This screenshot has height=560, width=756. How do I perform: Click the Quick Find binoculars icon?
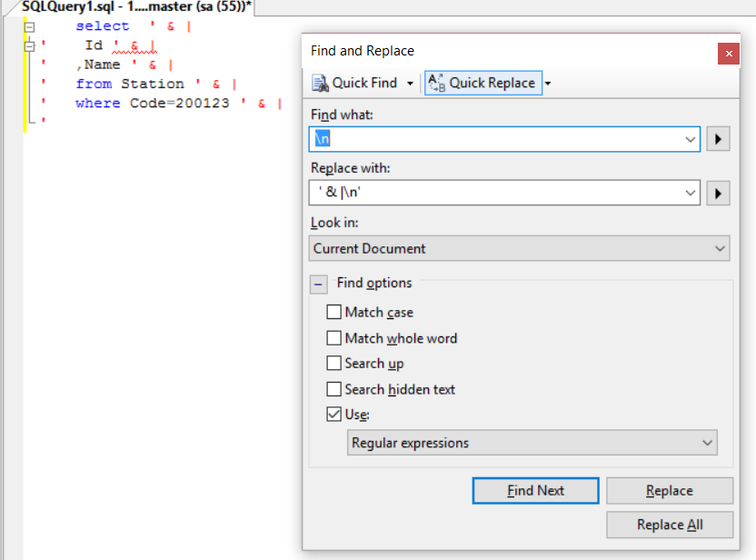pos(320,83)
